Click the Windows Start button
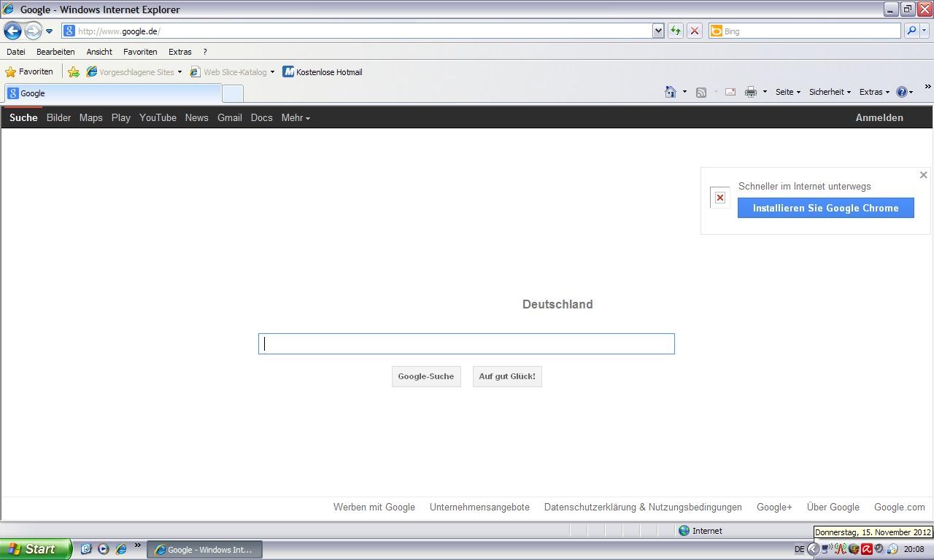The height and width of the screenshot is (560, 934). coord(35,549)
